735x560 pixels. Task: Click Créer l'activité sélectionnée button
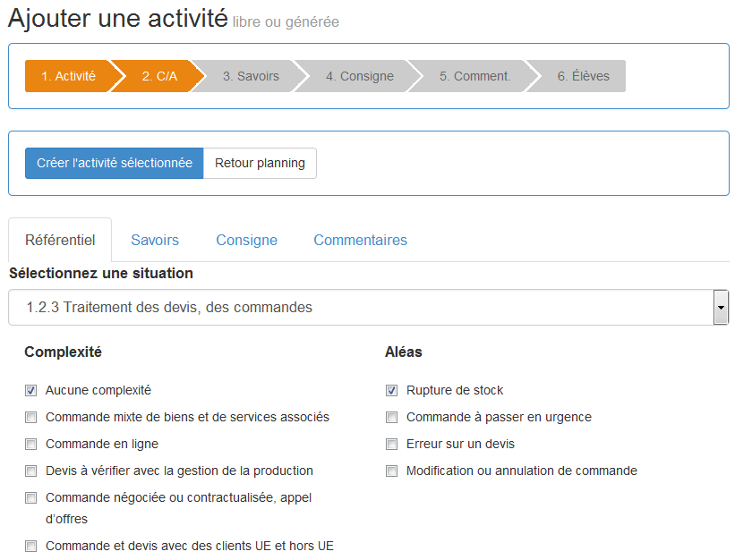[115, 163]
